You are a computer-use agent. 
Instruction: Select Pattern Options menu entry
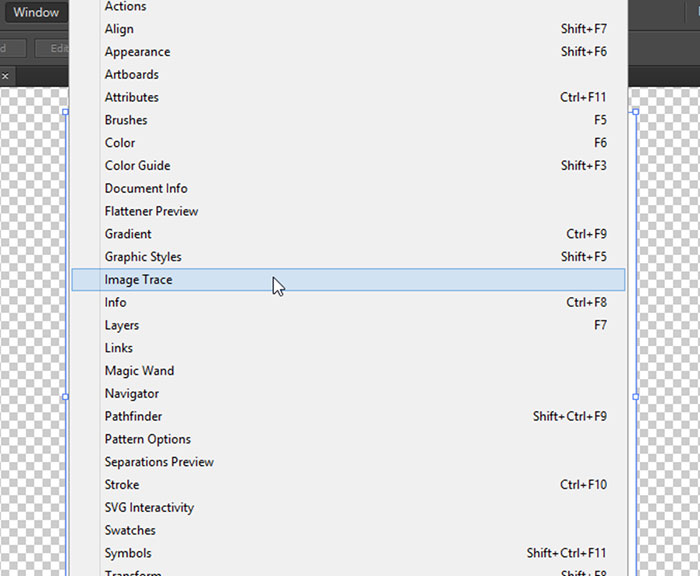(148, 439)
